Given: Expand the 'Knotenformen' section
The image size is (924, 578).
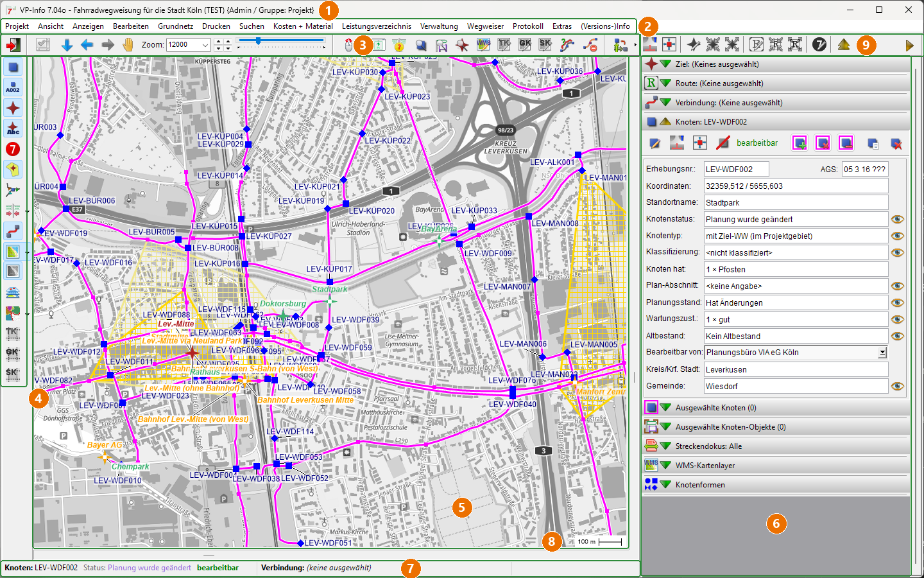Looking at the screenshot, I should tap(665, 485).
